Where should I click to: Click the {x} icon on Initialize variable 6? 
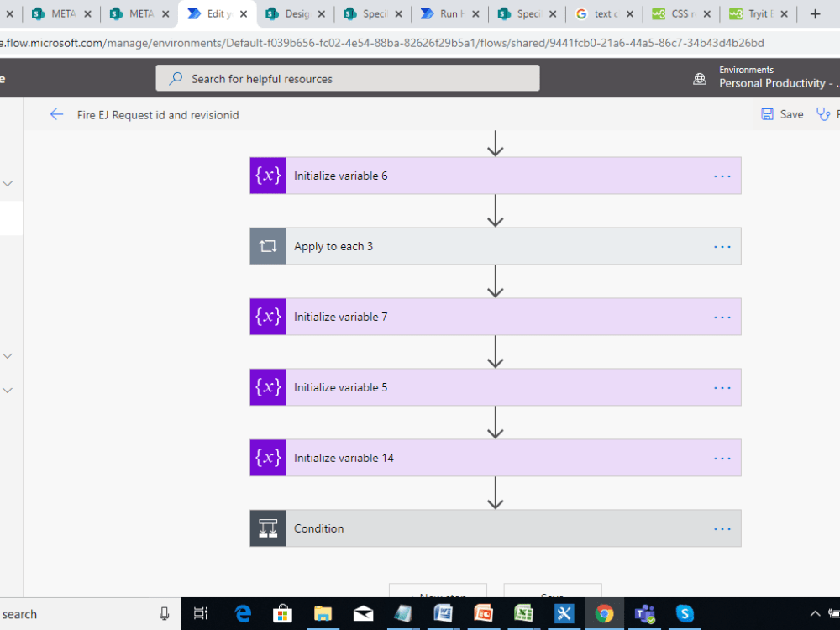point(267,176)
